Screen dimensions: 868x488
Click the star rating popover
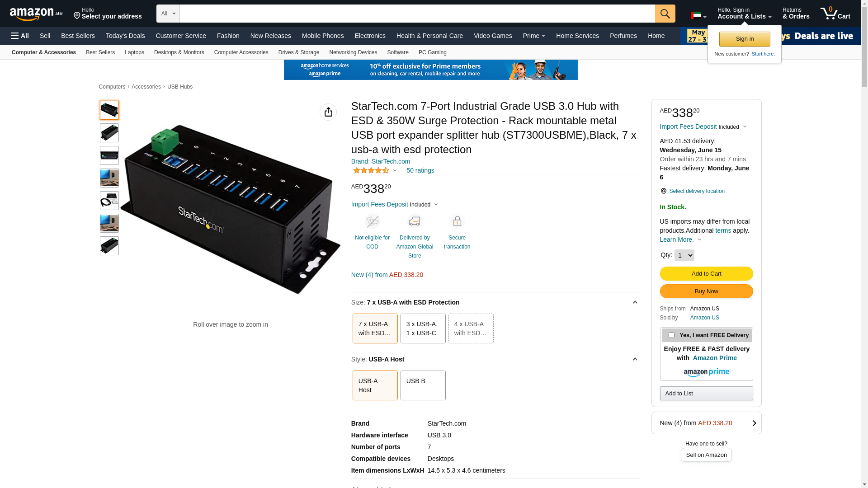pos(374,170)
